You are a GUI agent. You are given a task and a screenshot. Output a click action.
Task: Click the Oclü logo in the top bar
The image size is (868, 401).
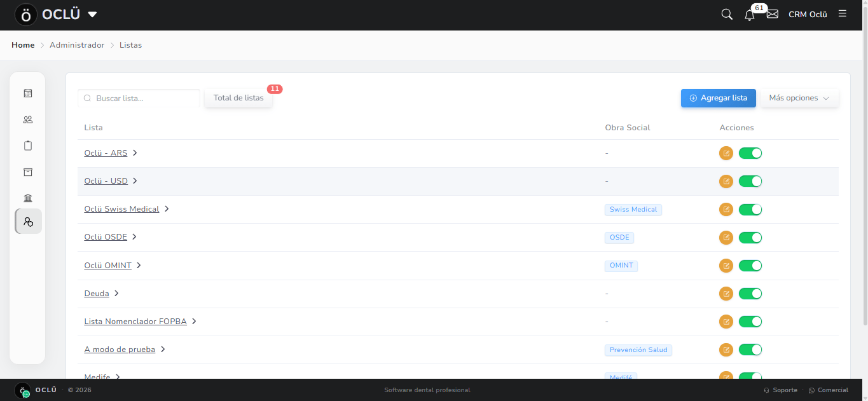[26, 15]
